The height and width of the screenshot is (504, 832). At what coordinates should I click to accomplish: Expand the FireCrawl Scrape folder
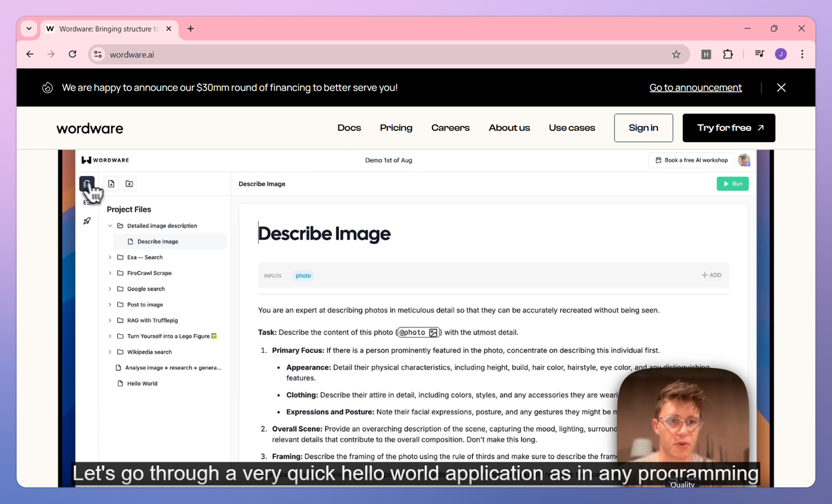click(x=110, y=273)
